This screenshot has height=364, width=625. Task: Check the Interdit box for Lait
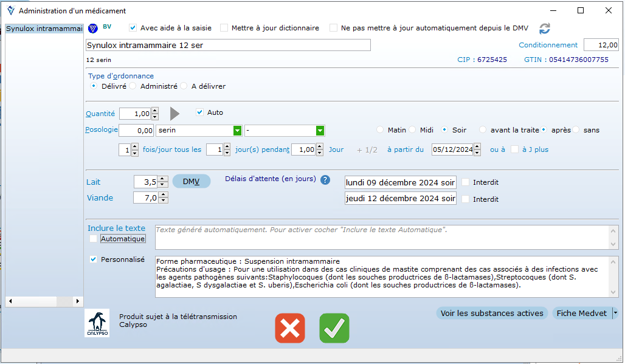[465, 182]
